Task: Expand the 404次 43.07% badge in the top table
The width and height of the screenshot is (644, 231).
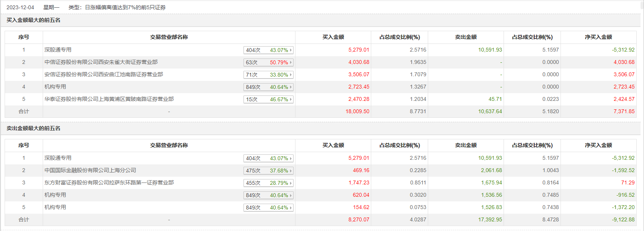Action: [268, 50]
